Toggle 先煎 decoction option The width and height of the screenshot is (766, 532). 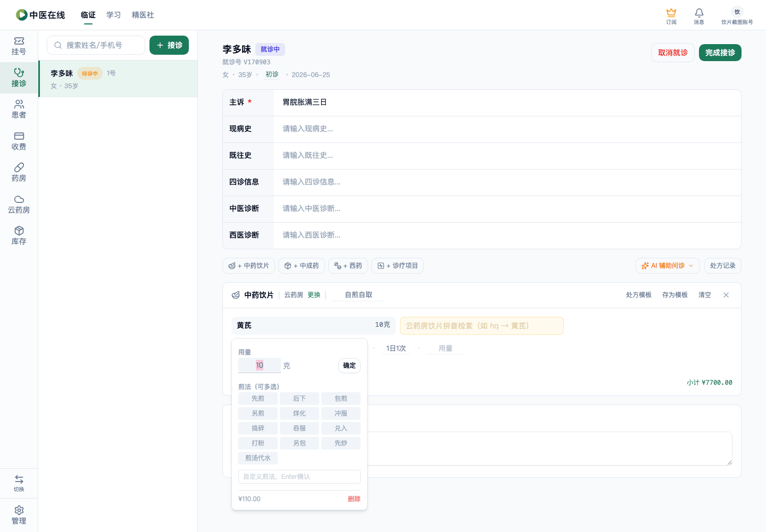[258, 399]
